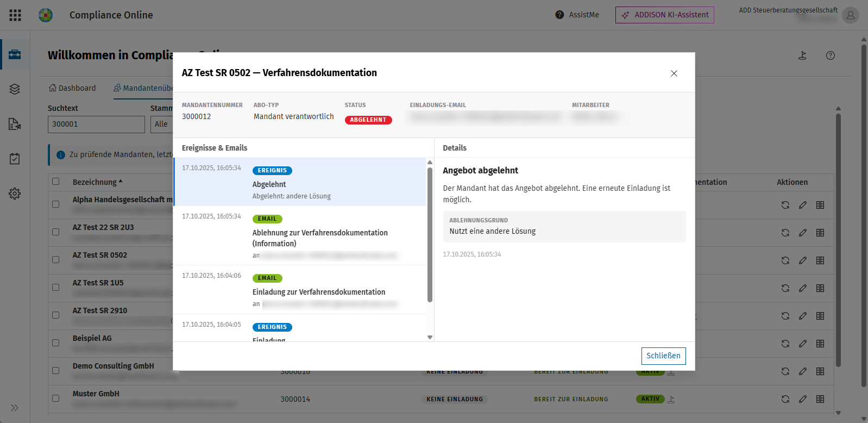Viewport: 868px width, 423px height.
Task: Select the Abgelehnt Ereignis entry in list
Action: [x=300, y=182]
